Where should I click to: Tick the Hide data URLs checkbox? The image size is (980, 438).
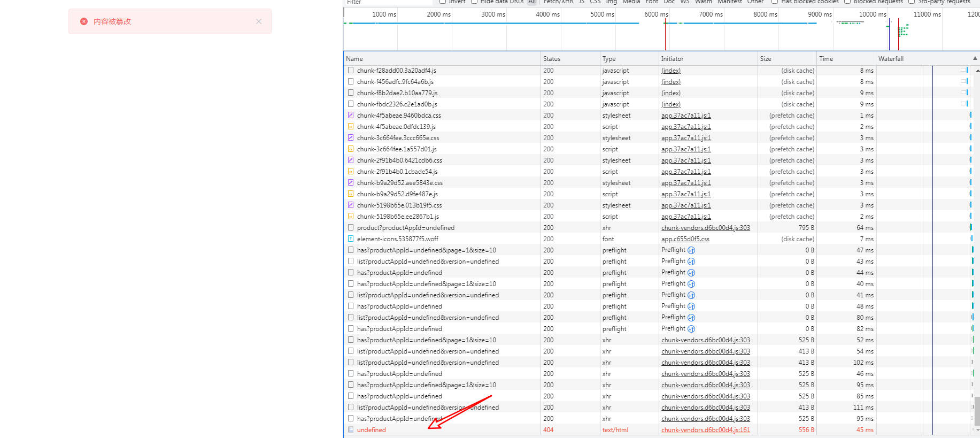(474, 2)
